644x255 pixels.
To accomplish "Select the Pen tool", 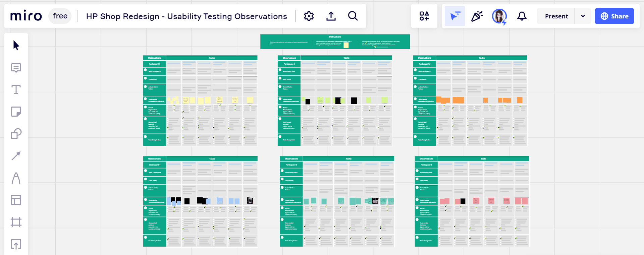I will (x=16, y=178).
